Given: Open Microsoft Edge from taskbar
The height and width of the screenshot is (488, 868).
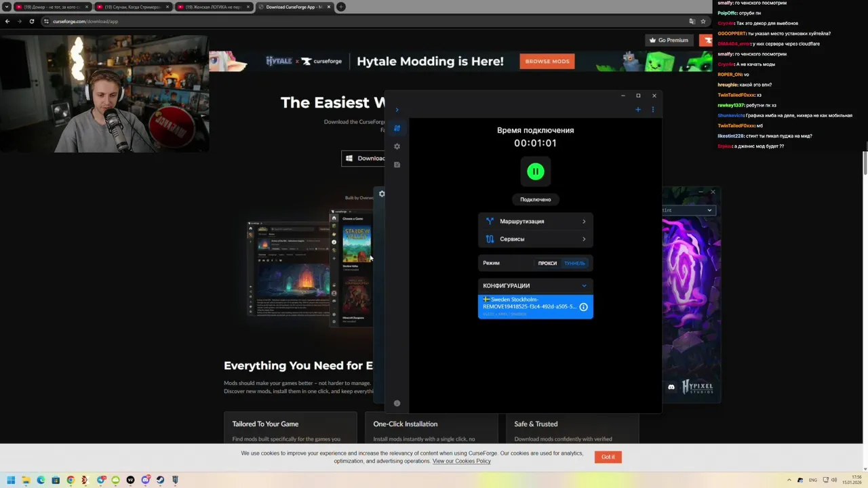Looking at the screenshot, I should tap(41, 480).
